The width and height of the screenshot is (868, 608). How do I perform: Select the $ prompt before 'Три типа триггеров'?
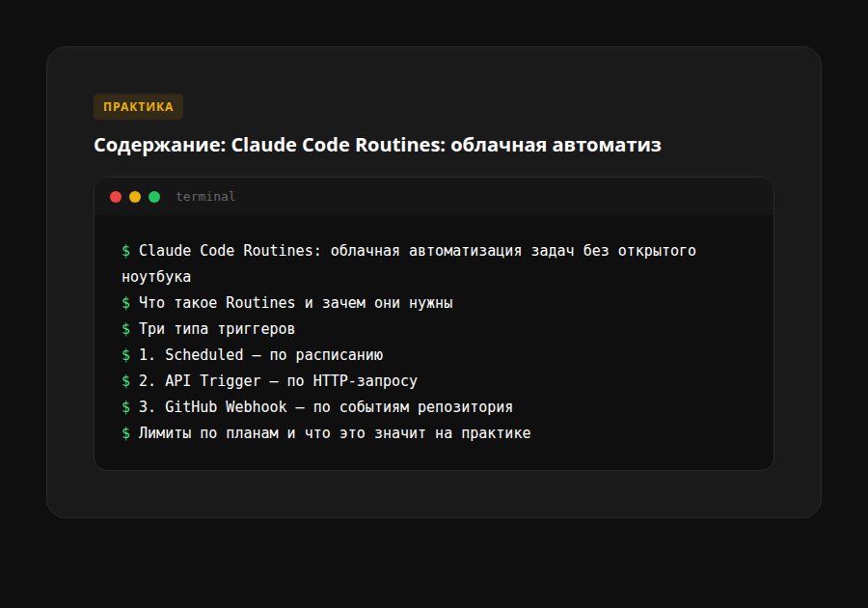(x=125, y=328)
